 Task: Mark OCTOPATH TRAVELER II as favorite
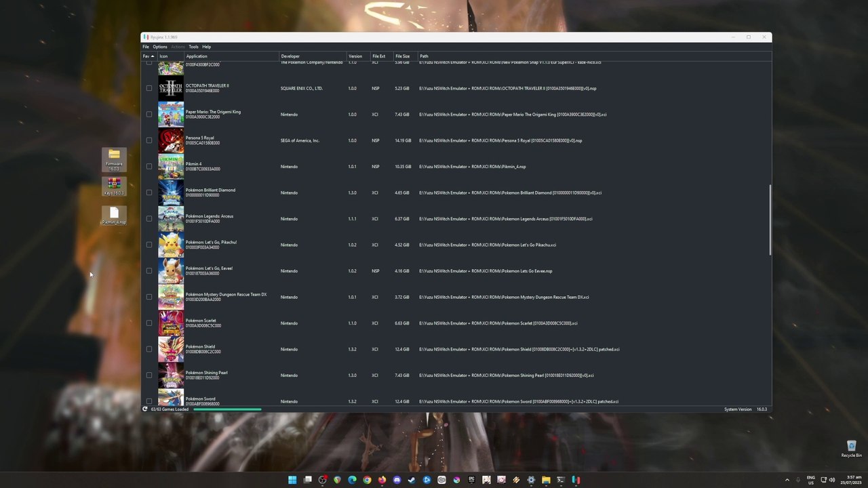pyautogui.click(x=149, y=88)
